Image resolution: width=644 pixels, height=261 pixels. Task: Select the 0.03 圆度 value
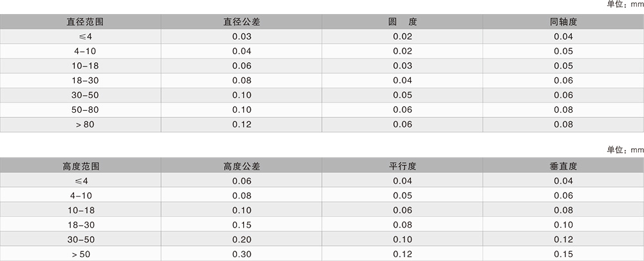402,66
